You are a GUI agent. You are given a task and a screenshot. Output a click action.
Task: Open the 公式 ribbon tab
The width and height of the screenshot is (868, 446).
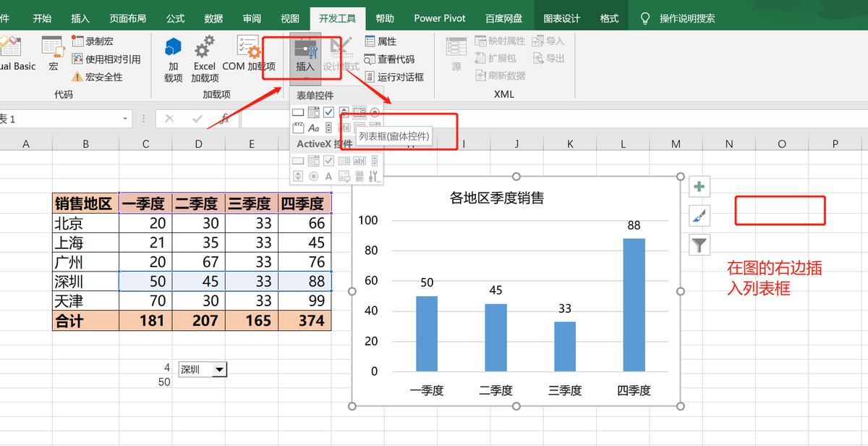[175, 18]
